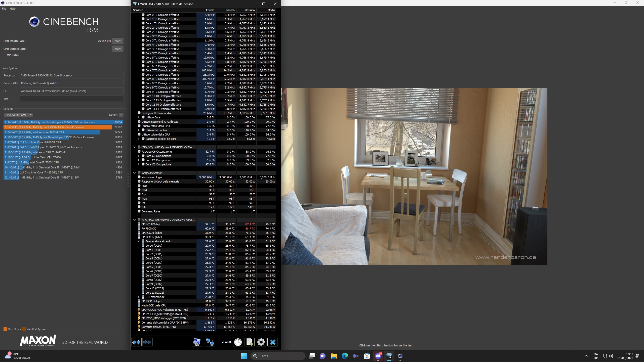Start the CPU (Single Core) benchmark
Viewport: 644px width, 362px height.
click(x=117, y=49)
